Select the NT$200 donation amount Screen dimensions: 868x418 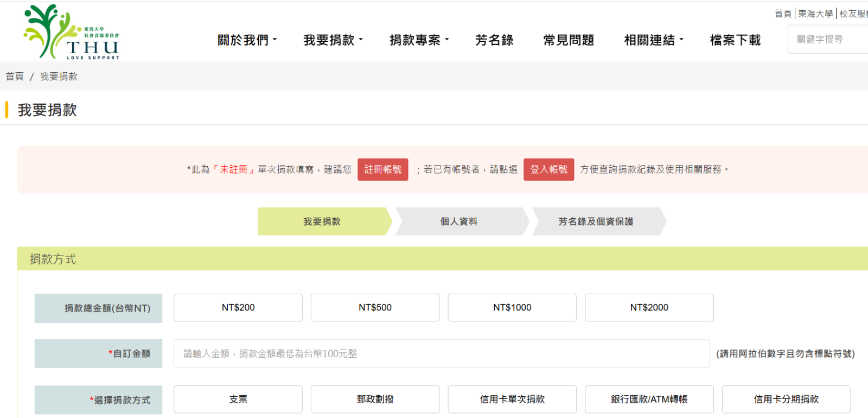(x=238, y=308)
